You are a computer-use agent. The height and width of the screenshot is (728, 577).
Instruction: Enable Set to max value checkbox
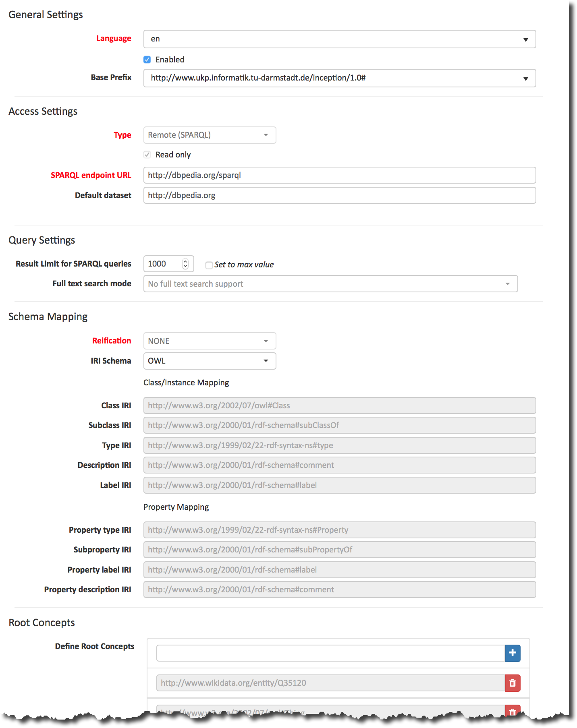click(209, 265)
